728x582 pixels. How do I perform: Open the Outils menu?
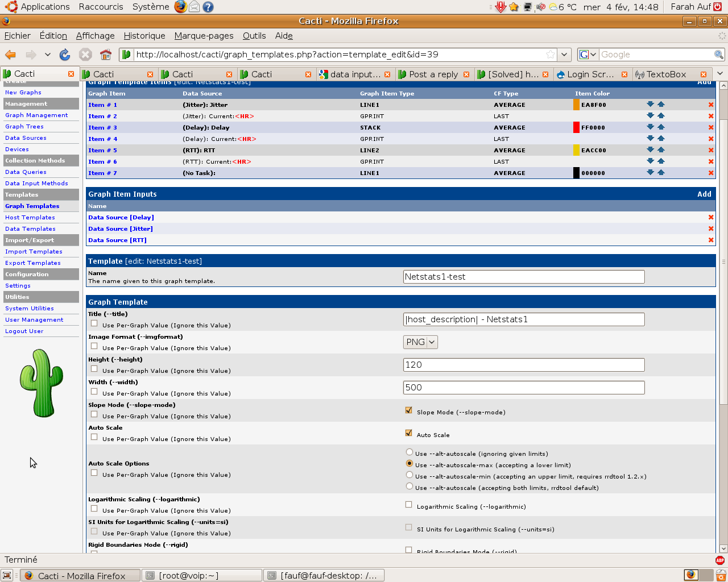(254, 36)
